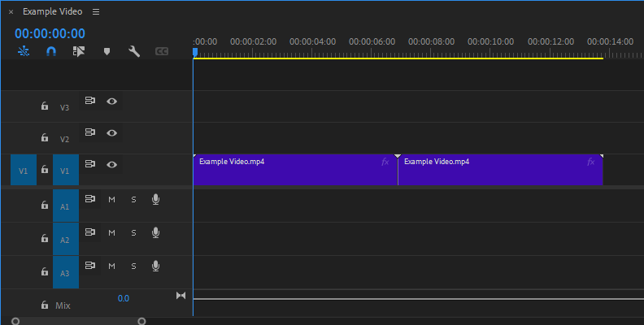This screenshot has width=644, height=325.
Task: Toggle the Linked Selection button
Action: click(79, 51)
